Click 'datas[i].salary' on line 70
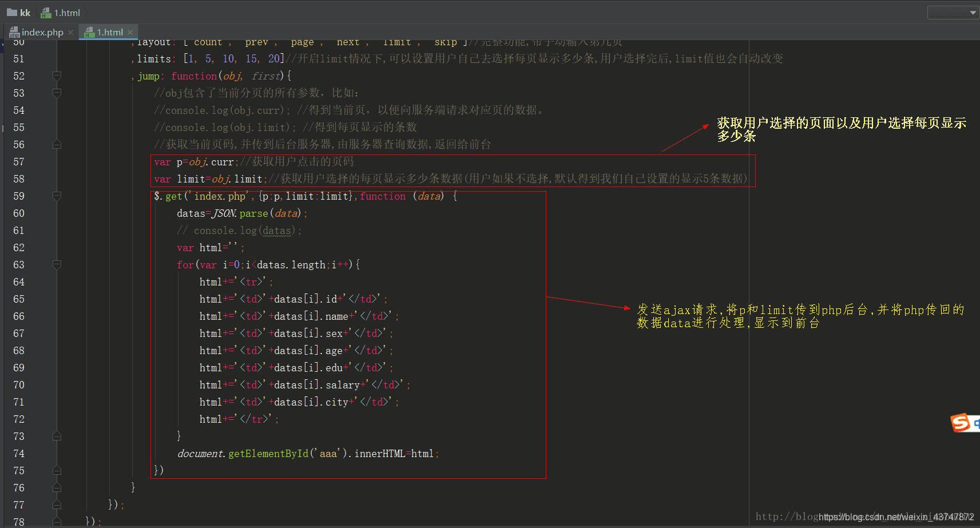The height and width of the screenshot is (528, 980). pyautogui.click(x=317, y=385)
